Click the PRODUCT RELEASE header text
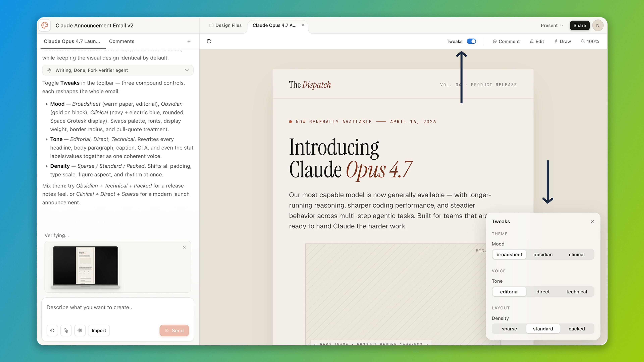This screenshot has height=362, width=644. click(x=494, y=85)
